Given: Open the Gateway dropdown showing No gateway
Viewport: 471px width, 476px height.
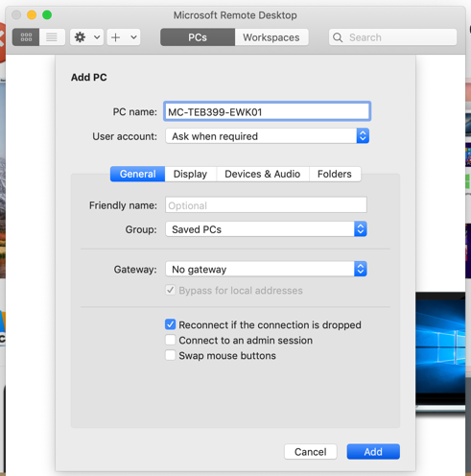Looking at the screenshot, I should point(266,269).
